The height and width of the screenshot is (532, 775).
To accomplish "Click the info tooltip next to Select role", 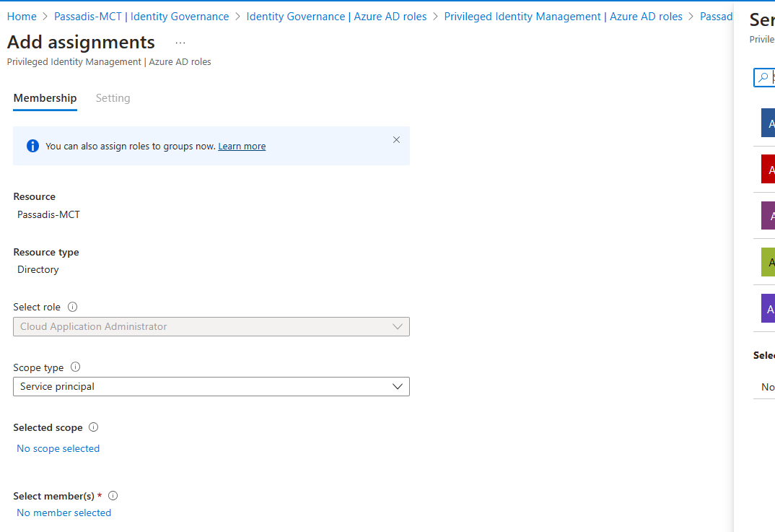I will point(72,306).
